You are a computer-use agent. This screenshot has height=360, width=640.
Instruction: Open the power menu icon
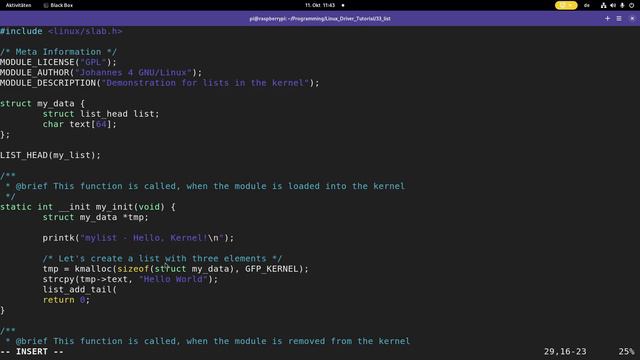tap(631, 5)
